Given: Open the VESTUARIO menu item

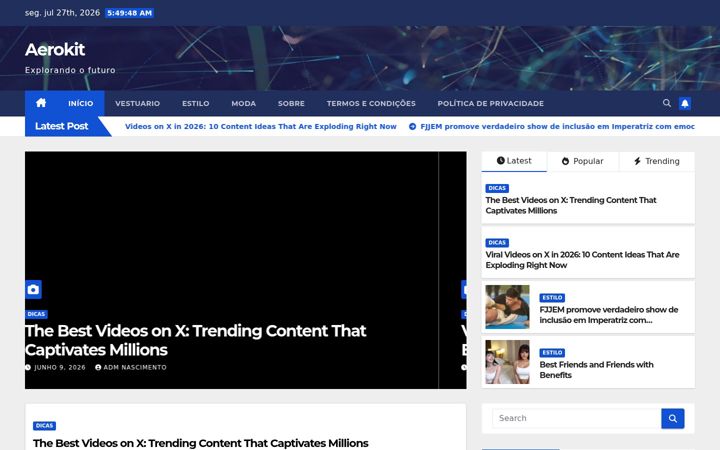Looking at the screenshot, I should tap(137, 103).
